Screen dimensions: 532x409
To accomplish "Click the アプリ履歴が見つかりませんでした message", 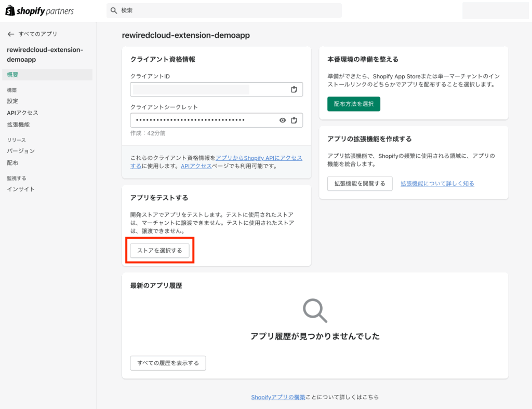I will [x=315, y=336].
